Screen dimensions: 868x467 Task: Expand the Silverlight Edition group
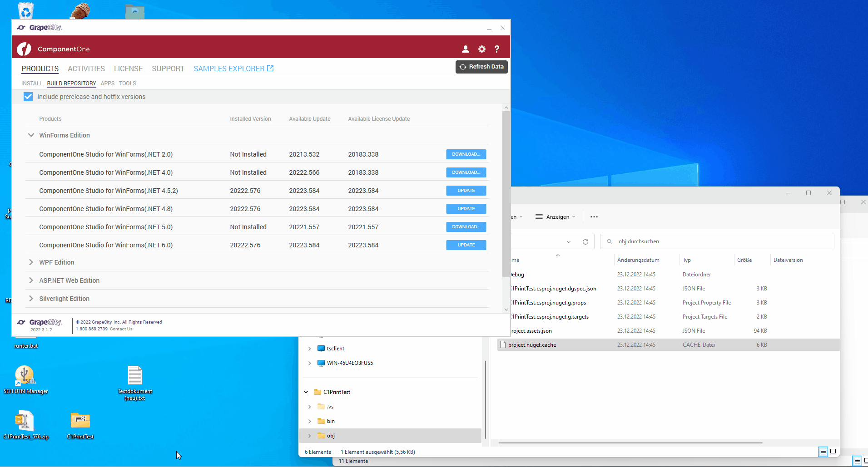click(31, 299)
